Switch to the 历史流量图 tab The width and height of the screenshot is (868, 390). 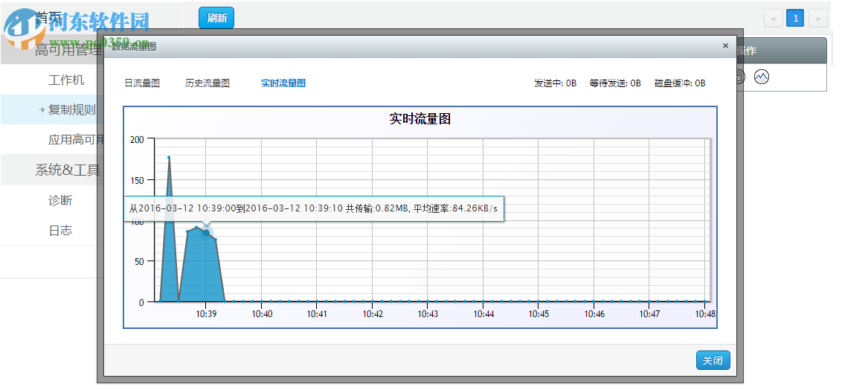point(207,83)
